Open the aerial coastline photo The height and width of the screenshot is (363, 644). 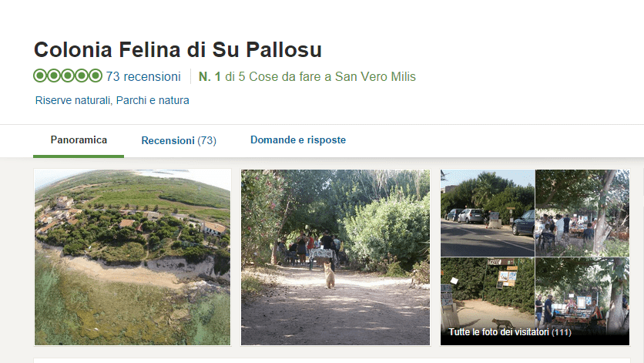pyautogui.click(x=132, y=257)
